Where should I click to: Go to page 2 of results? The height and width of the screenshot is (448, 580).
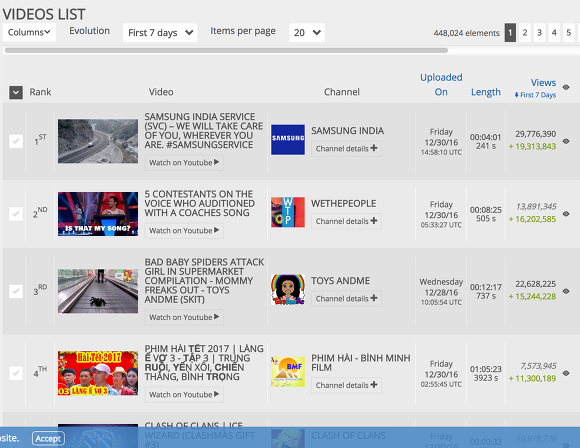point(525,33)
